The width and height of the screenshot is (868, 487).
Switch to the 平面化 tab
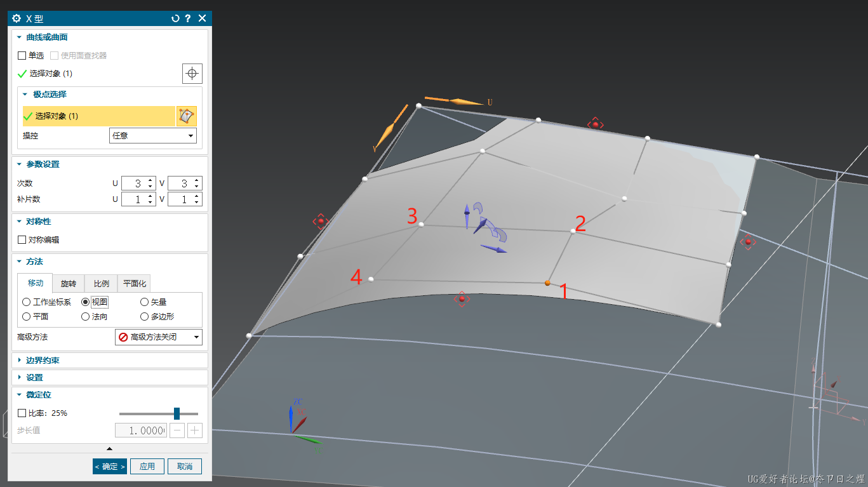(134, 284)
